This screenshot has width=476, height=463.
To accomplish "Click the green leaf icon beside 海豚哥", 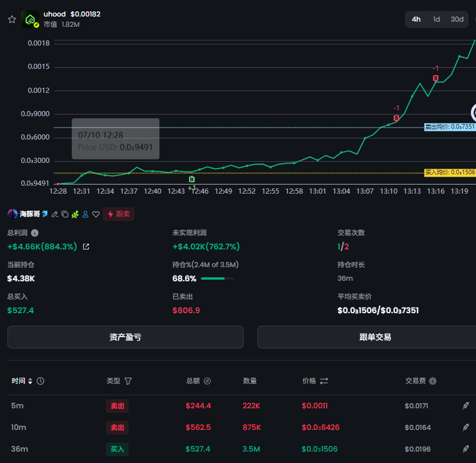I will (x=75, y=214).
